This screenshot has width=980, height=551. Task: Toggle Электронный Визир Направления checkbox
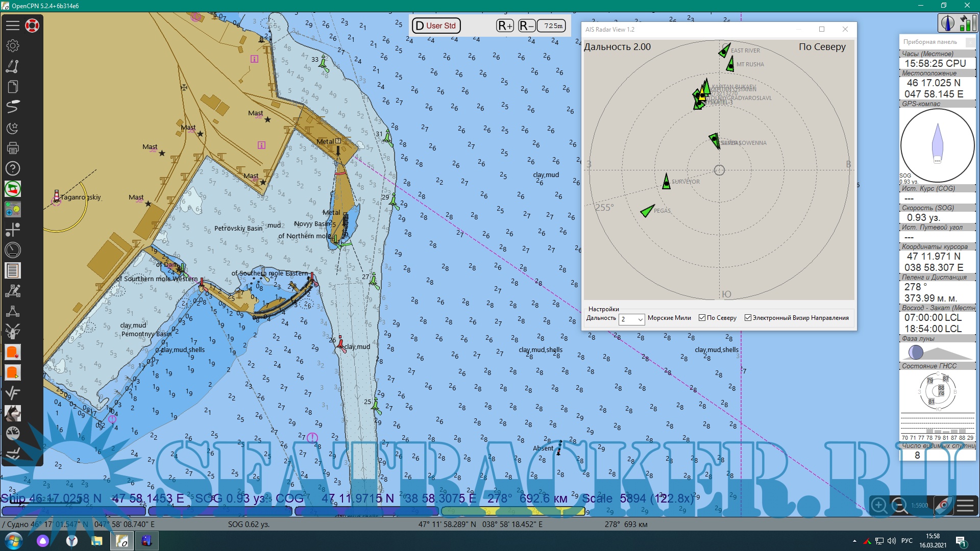[x=748, y=318]
